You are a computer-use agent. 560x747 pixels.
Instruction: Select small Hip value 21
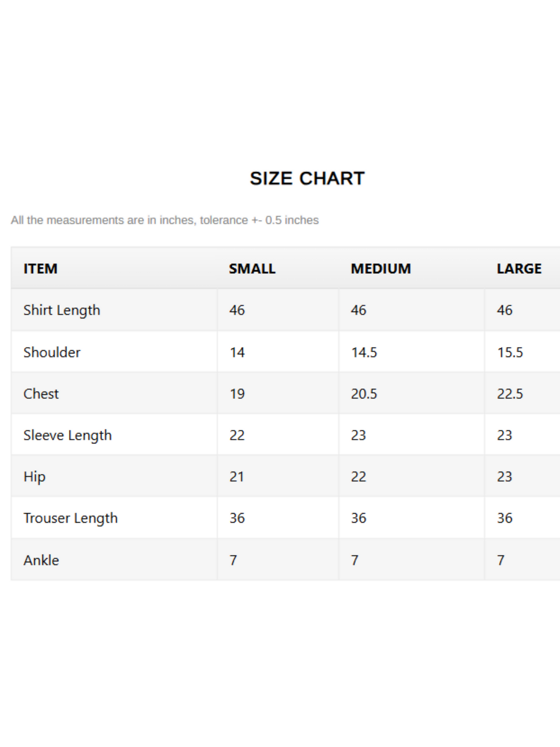237,477
